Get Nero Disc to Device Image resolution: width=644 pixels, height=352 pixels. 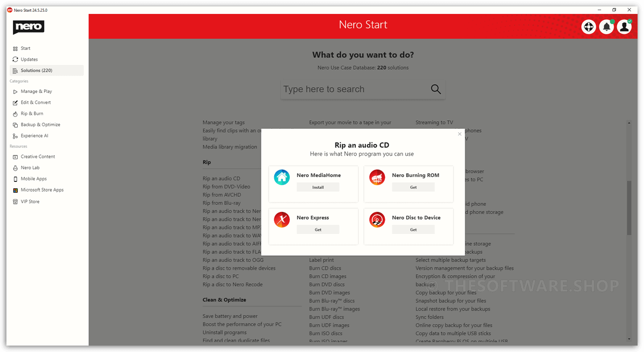[x=413, y=230]
